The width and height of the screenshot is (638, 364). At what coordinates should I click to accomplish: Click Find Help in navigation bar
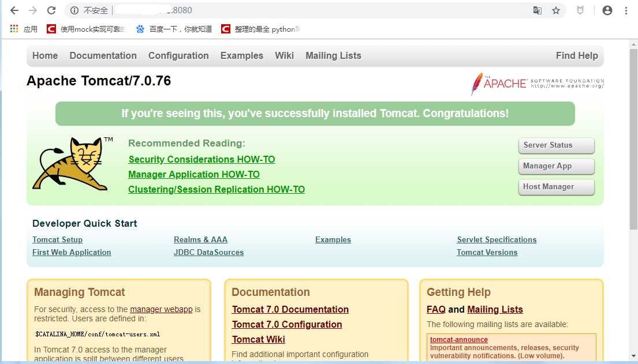coord(577,56)
